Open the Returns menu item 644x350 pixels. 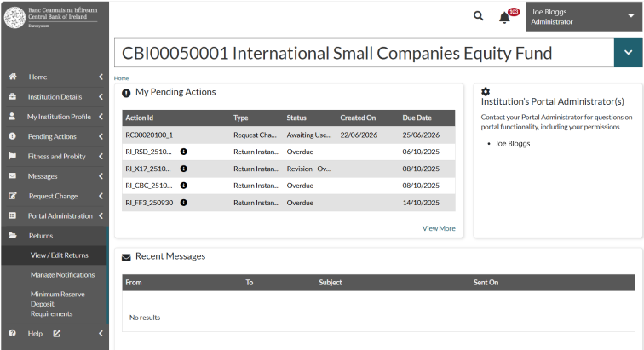click(x=41, y=236)
